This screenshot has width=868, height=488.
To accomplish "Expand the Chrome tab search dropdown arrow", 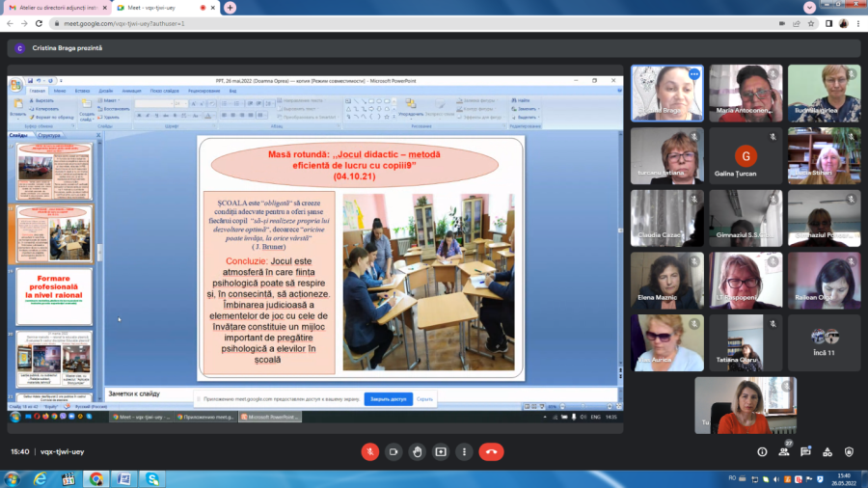I will tap(809, 7).
